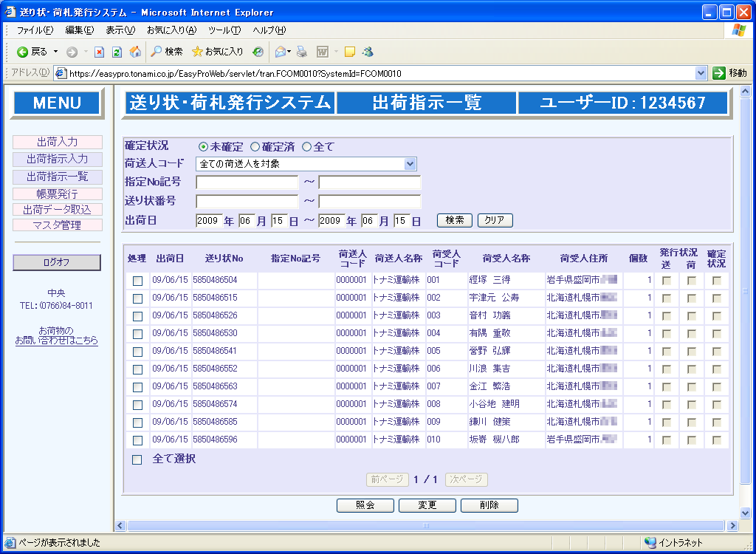Open 帳票発行 in the side menu
The height and width of the screenshot is (554, 756).
(x=58, y=194)
